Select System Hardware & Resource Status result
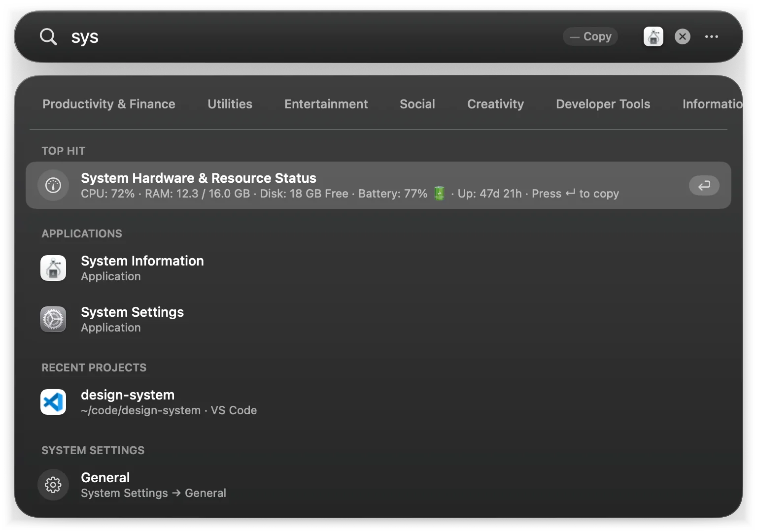The width and height of the screenshot is (757, 532). click(378, 185)
